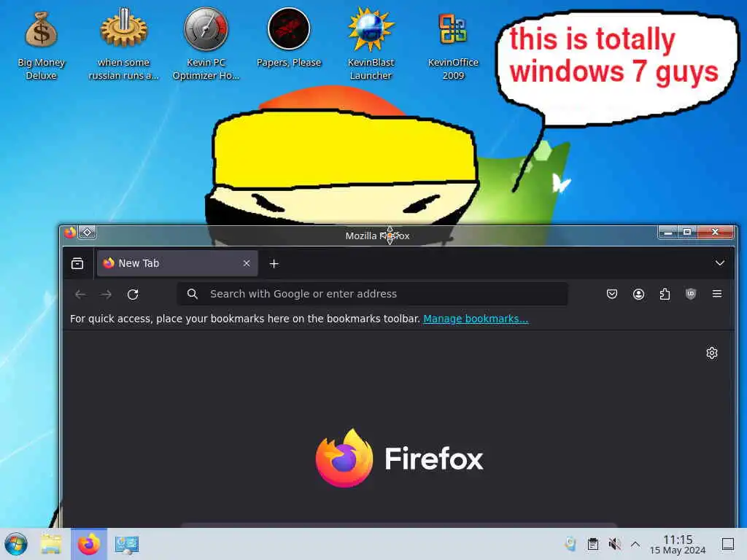Screen dimensions: 747x560
Task: Click the Firefox logo on new tab page
Action: tap(399, 458)
